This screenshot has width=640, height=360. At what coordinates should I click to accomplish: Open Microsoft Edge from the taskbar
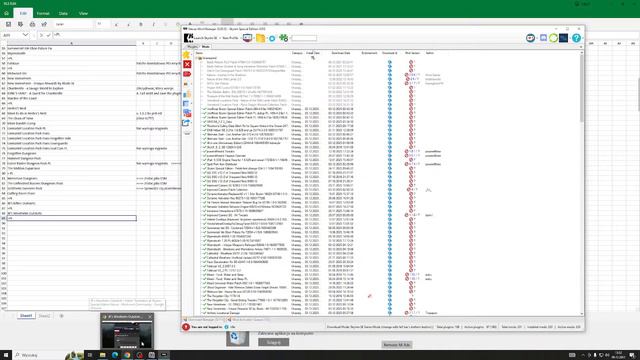click(115, 355)
